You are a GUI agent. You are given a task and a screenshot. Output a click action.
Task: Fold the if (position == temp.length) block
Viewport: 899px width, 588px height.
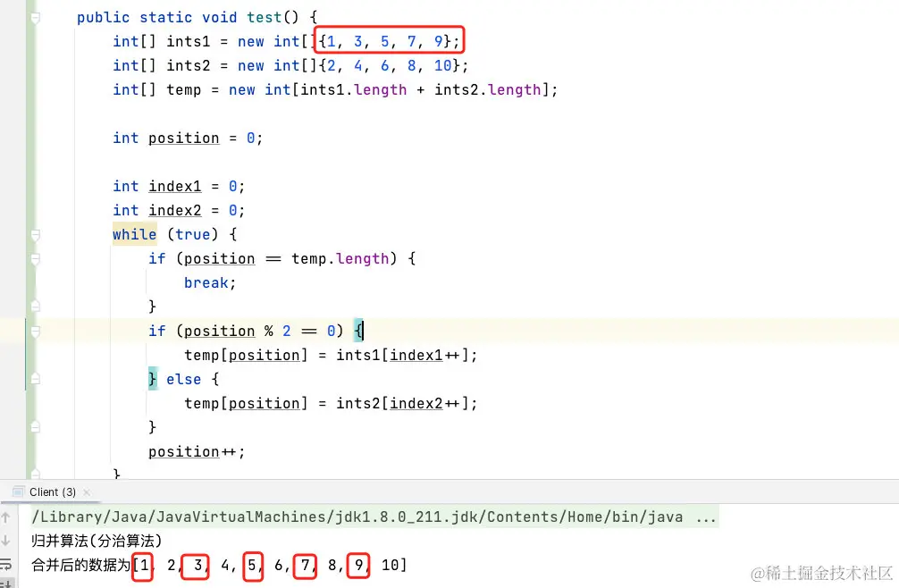pos(35,259)
